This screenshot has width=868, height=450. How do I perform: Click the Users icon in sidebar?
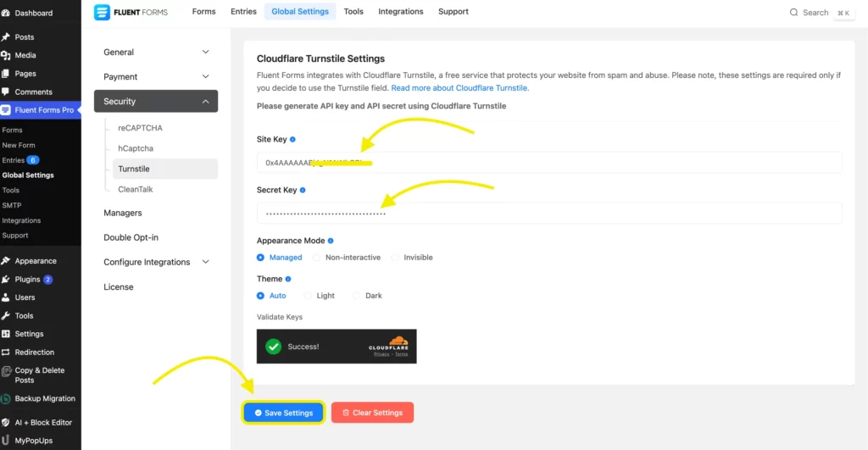[x=6, y=297]
